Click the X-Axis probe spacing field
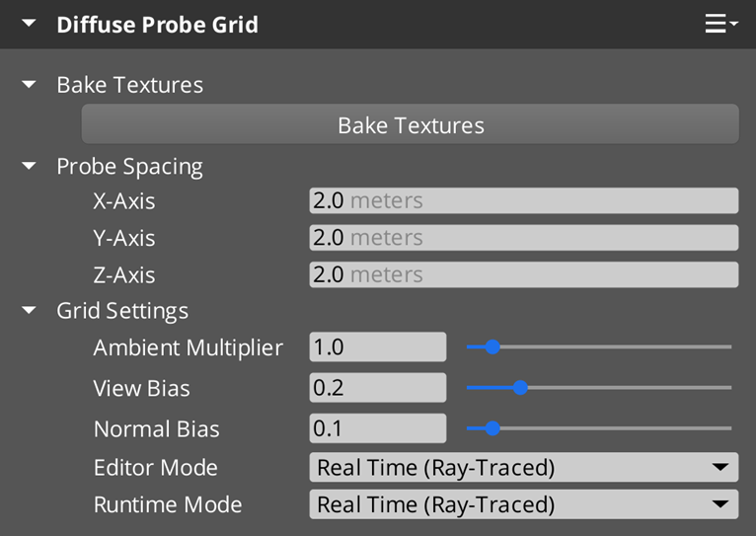 click(x=523, y=200)
